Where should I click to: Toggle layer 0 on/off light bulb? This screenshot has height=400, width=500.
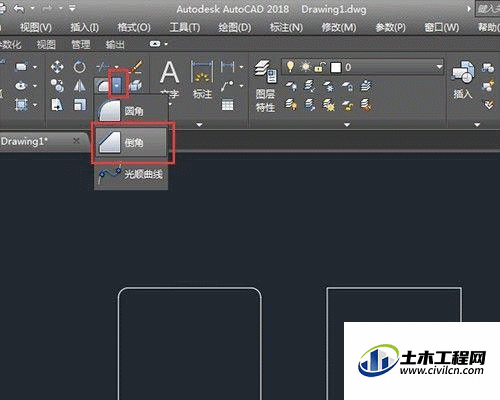tap(290, 67)
